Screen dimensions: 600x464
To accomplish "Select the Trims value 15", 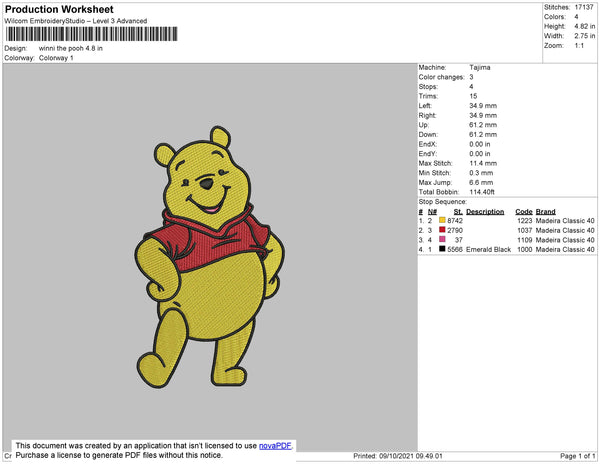I will (473, 96).
